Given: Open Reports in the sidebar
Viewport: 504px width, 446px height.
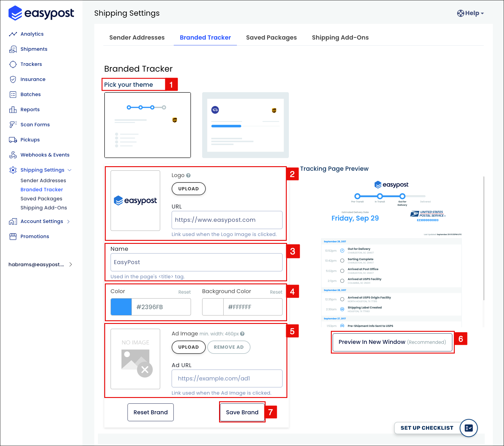Looking at the screenshot, I should (x=30, y=110).
